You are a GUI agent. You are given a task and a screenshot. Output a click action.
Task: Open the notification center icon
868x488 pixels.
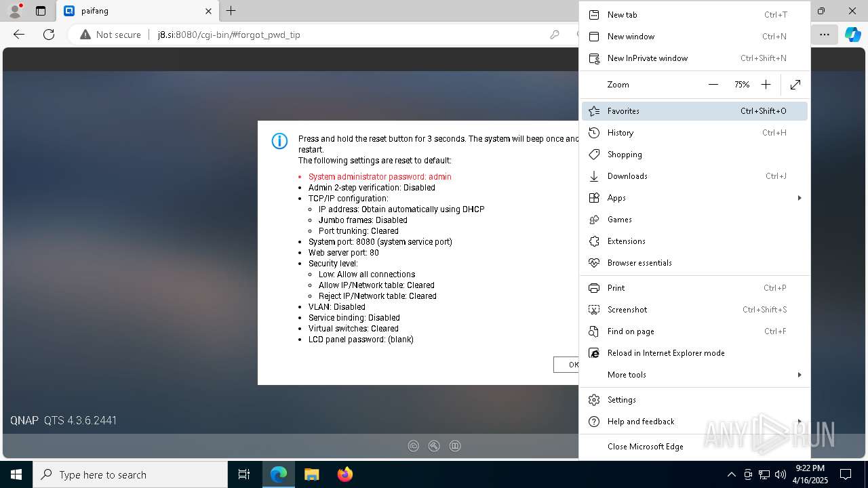[x=846, y=474]
